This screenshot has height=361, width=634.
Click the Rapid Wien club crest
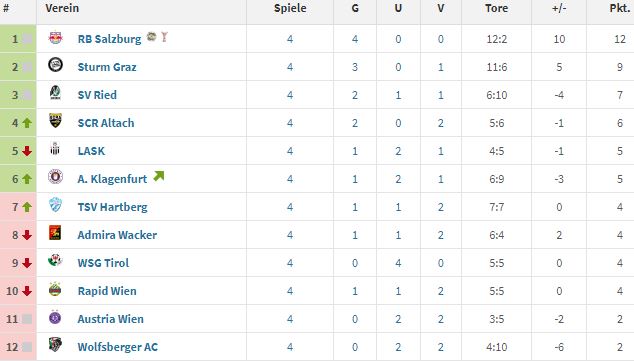[x=55, y=289]
